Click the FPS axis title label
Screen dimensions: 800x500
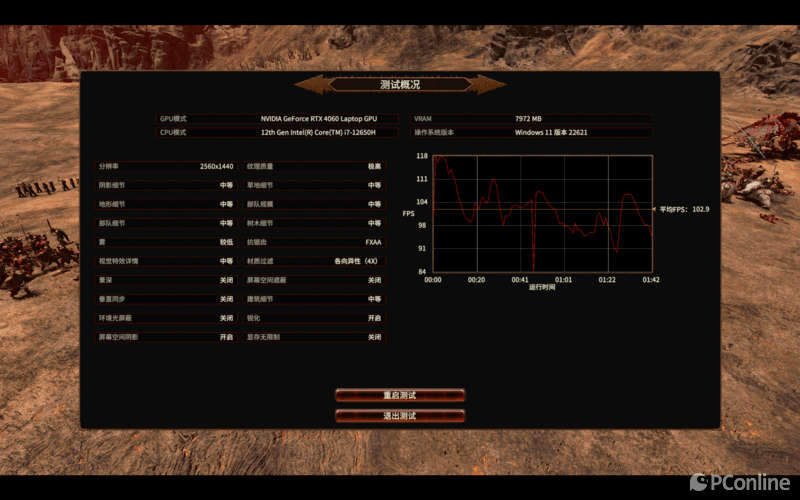point(409,213)
